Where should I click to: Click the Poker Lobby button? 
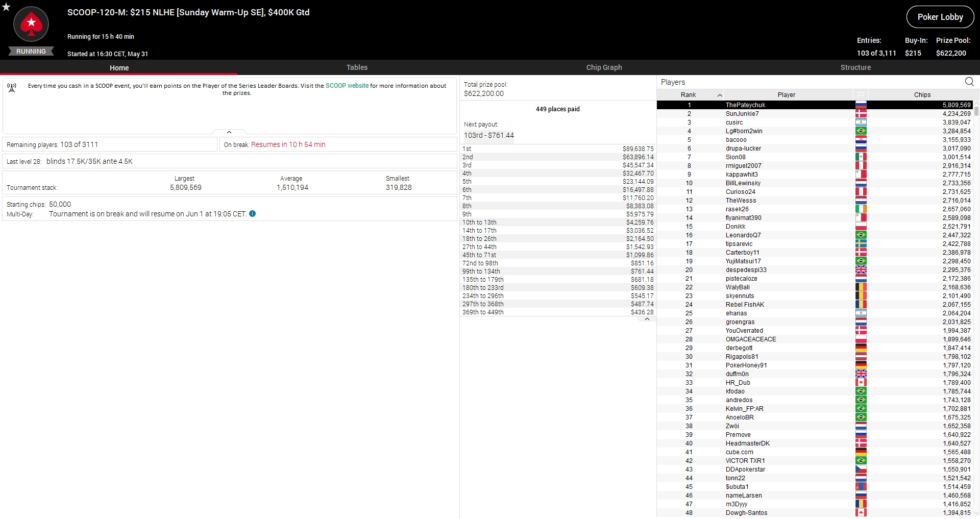click(940, 17)
